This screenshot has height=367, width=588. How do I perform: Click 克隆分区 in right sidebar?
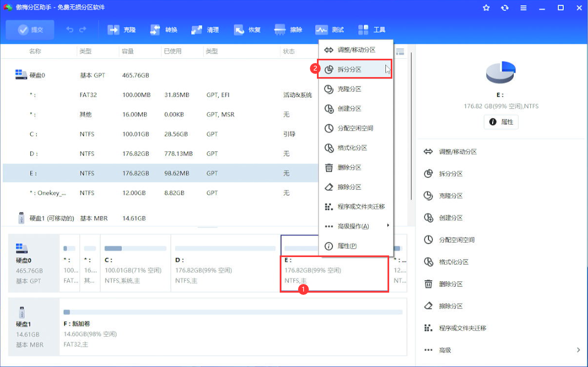click(x=443, y=196)
